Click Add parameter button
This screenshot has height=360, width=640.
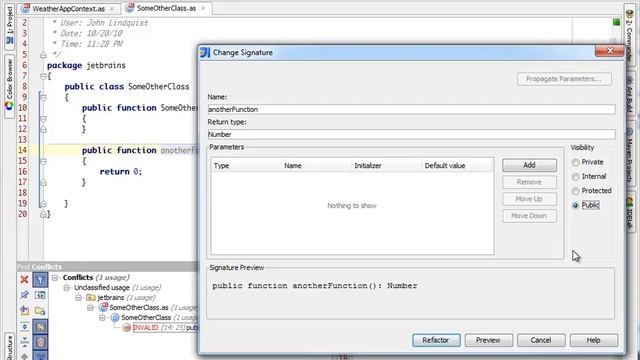tap(529, 165)
